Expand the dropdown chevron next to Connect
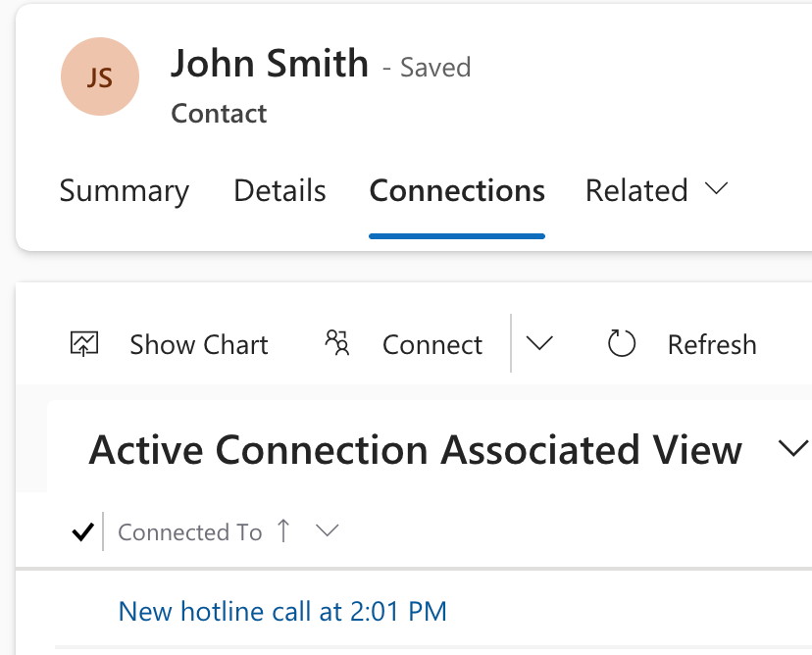The width and height of the screenshot is (812, 655). click(x=538, y=343)
